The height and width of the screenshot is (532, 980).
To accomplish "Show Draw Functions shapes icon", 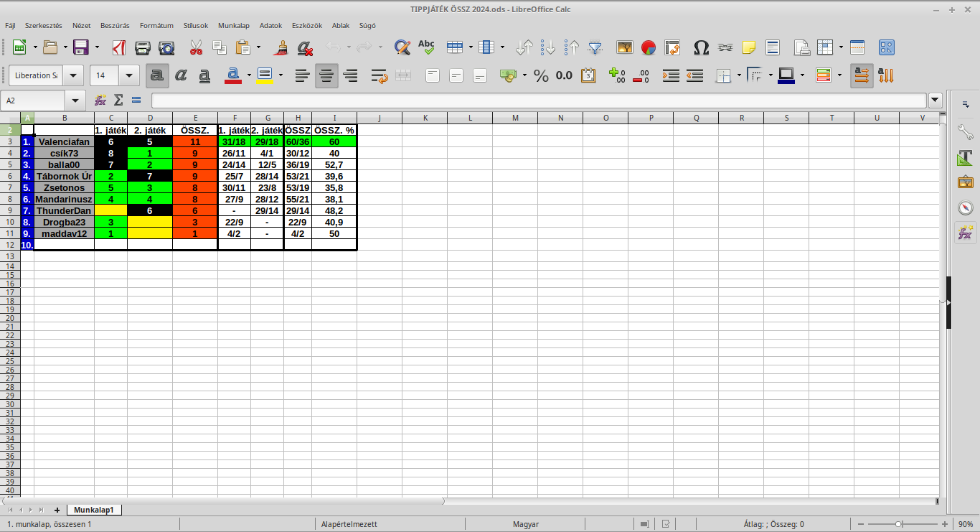I will [x=887, y=47].
